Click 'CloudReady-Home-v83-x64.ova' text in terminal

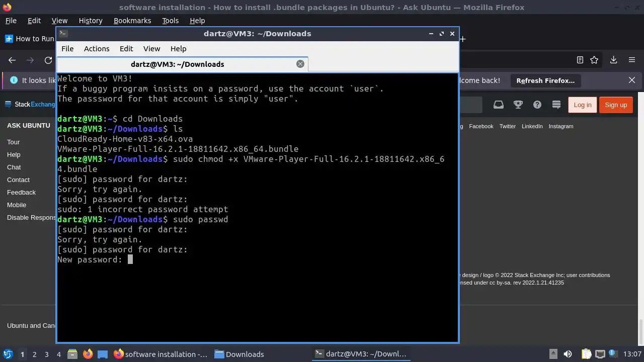click(125, 139)
